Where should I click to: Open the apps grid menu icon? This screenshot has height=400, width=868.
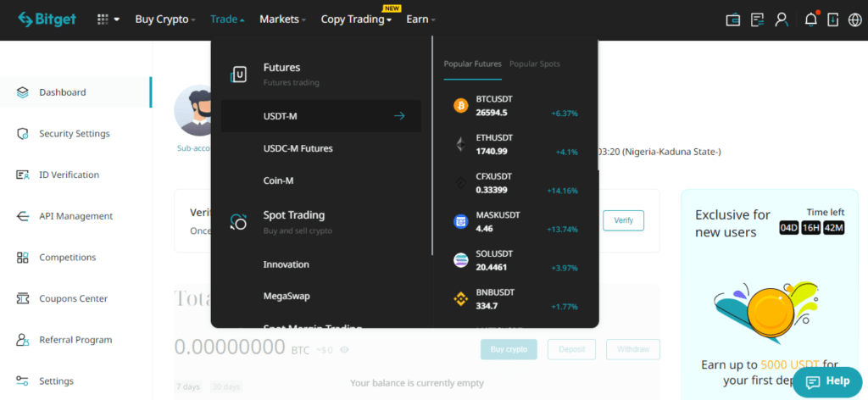[x=108, y=19]
